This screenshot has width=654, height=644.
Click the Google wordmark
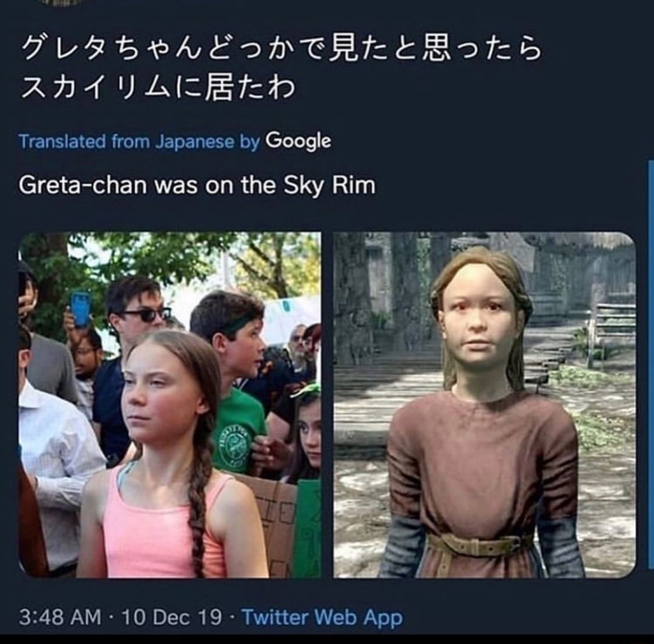click(299, 141)
